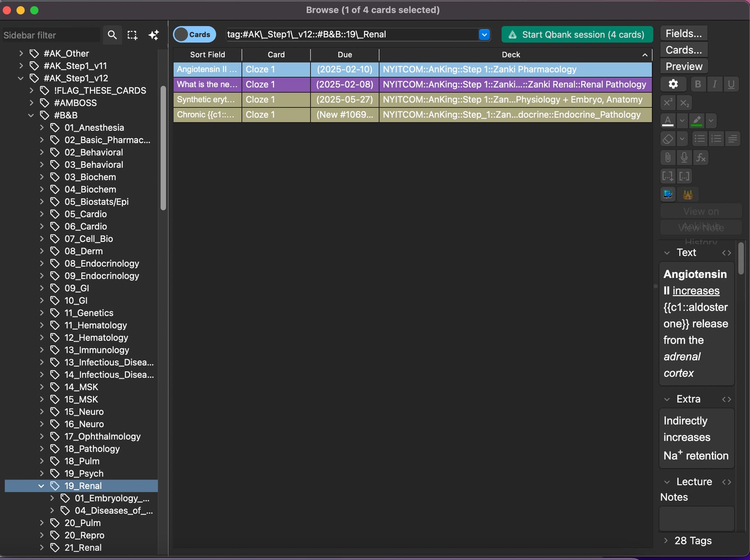The height and width of the screenshot is (560, 750).
Task: Click the Preview button
Action: pos(684,66)
